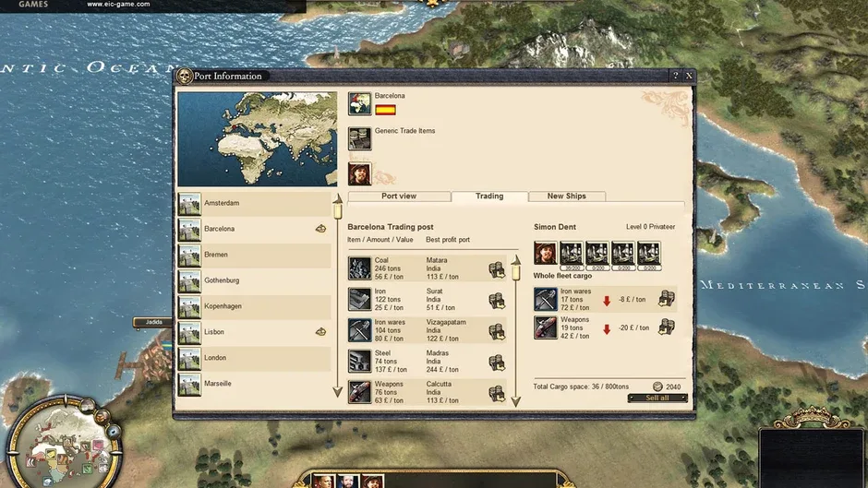The height and width of the screenshot is (488, 868).
Task: Select Amsterdam in the port list
Action: click(254, 203)
